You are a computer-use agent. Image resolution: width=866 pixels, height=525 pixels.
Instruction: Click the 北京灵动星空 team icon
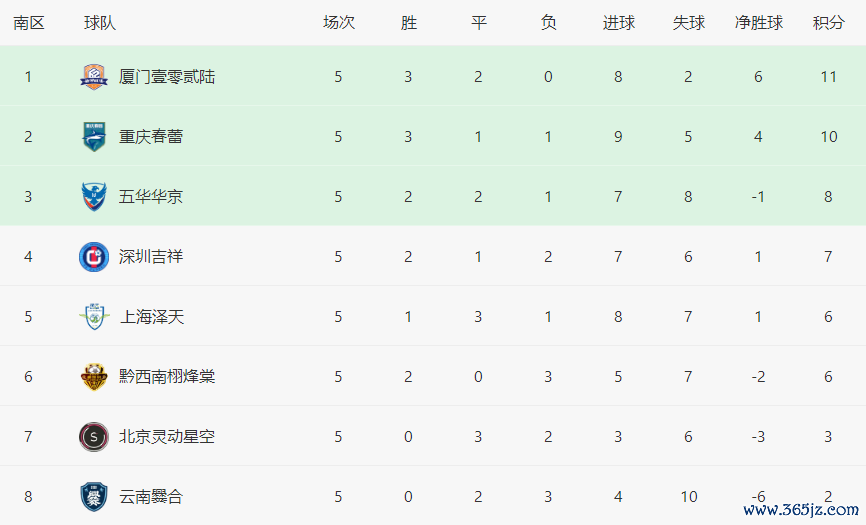94,437
